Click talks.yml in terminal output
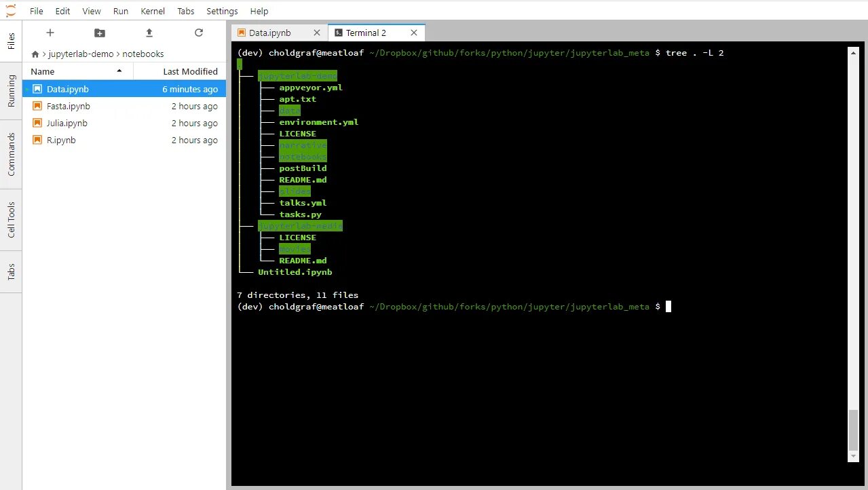868x490 pixels. [x=303, y=203]
